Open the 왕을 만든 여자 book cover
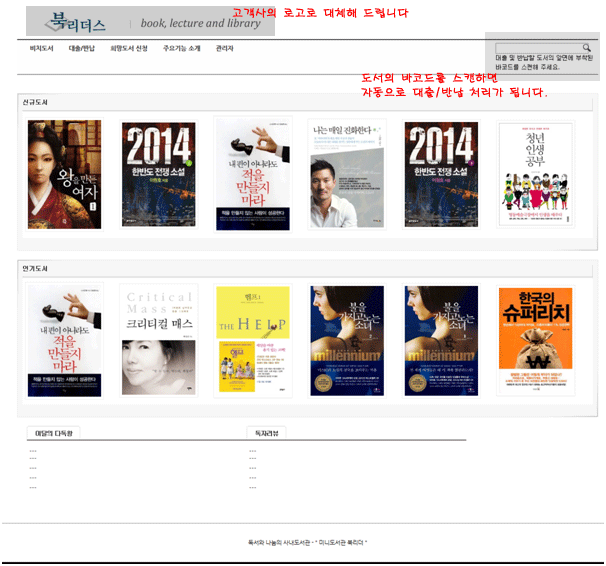Screen dimensions: 606x566 click(x=65, y=174)
